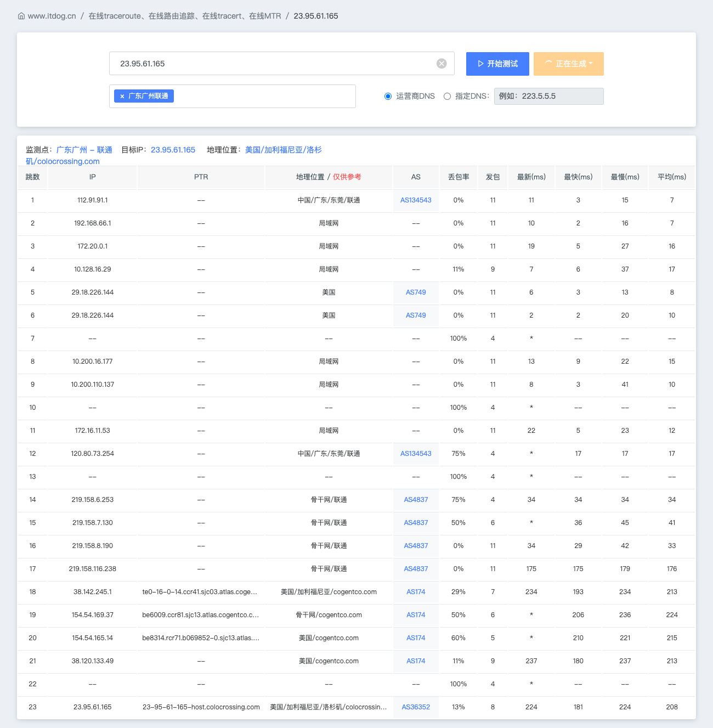Screen dimensions: 713x728
Task: Click IP cell 38.142.245.1
Action: tap(93, 592)
